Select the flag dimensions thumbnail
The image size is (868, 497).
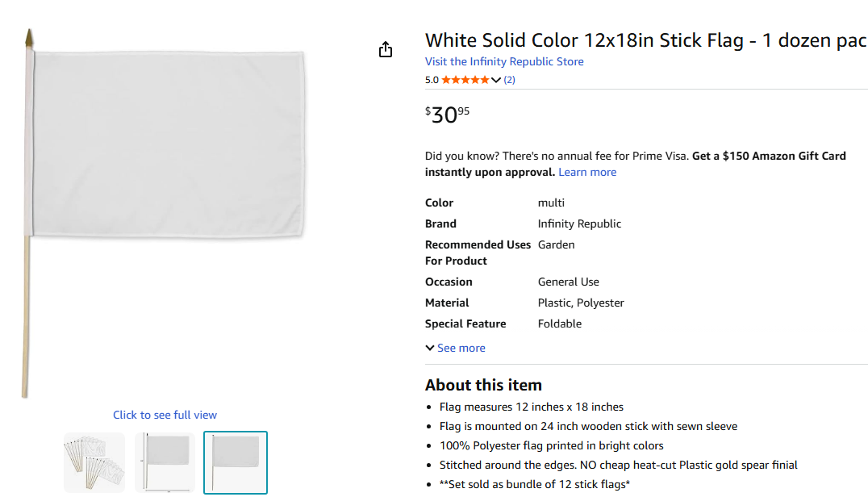coord(165,462)
